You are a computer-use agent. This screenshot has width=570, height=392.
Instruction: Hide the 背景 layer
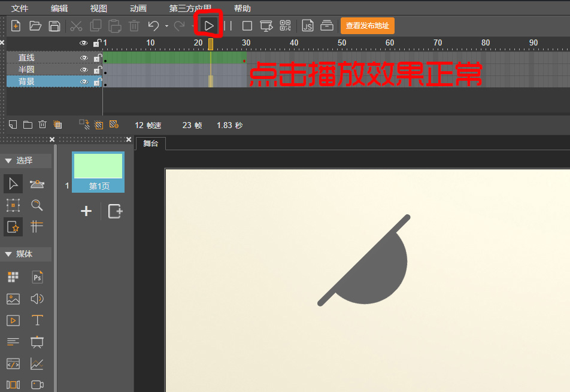point(84,82)
